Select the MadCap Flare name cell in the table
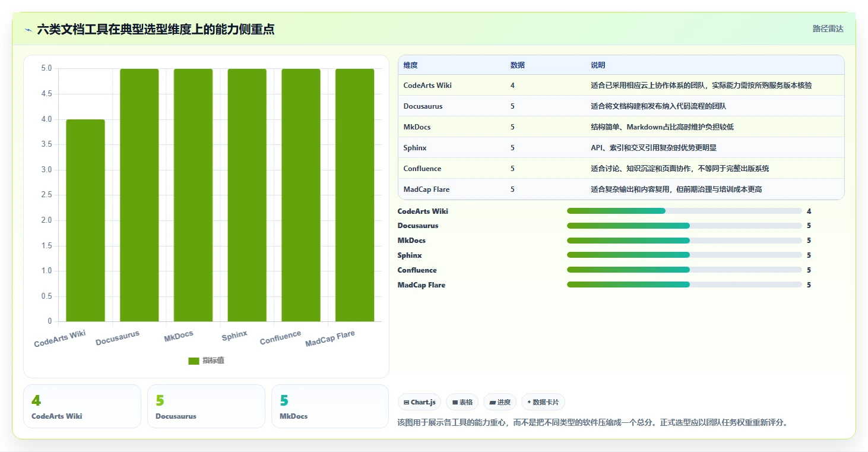 click(x=426, y=189)
